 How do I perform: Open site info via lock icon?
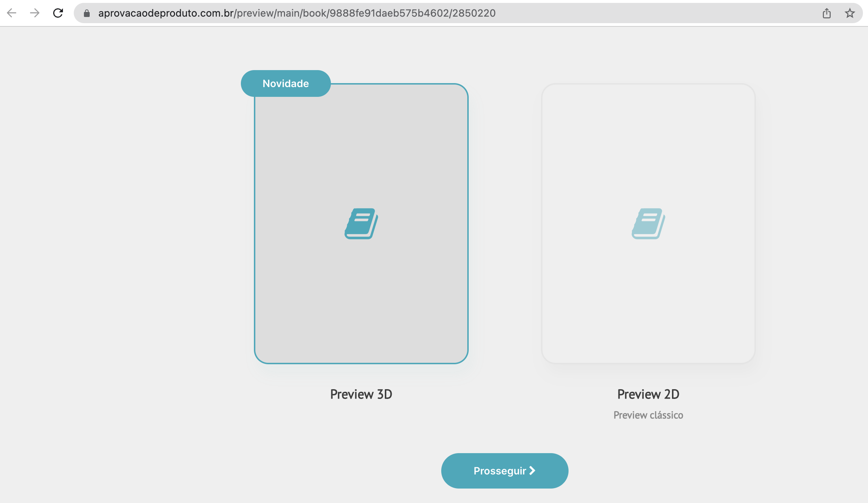87,13
